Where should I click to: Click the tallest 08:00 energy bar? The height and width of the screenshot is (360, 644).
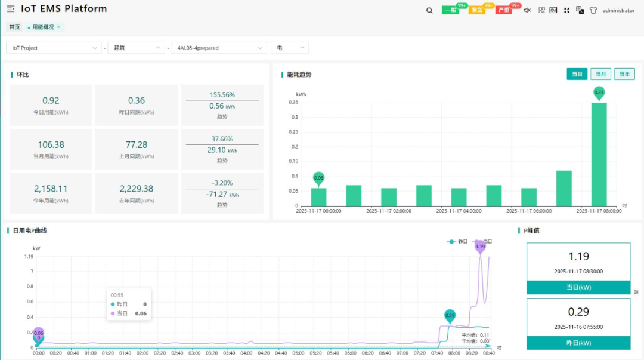[599, 154]
